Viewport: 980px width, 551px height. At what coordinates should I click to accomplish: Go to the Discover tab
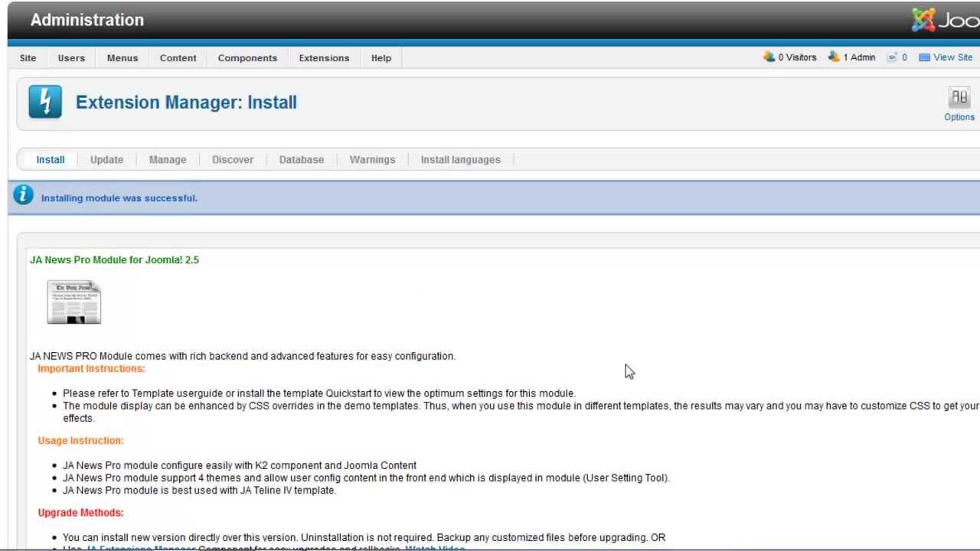pos(233,160)
